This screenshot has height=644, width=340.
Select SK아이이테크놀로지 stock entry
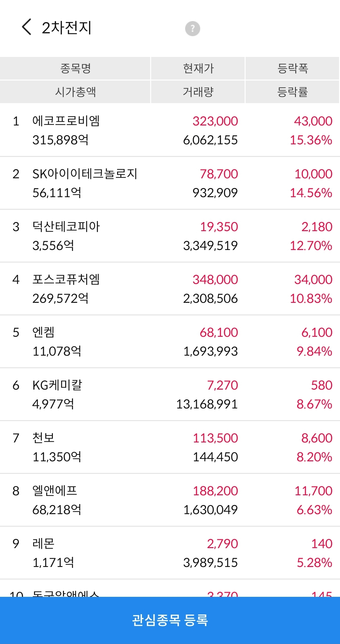[170, 183]
